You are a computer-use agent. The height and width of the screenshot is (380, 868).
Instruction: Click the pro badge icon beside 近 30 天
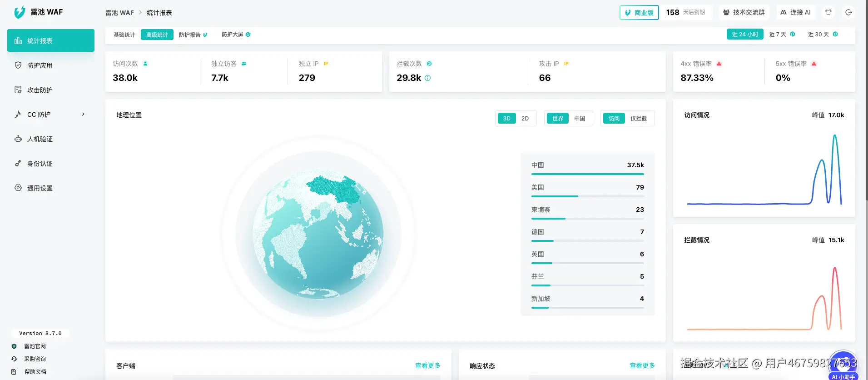pos(835,34)
